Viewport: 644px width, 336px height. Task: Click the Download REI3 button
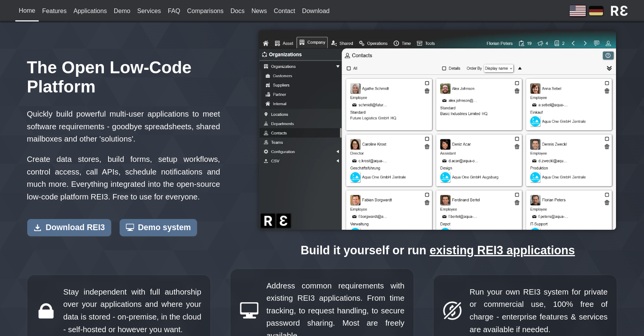(69, 227)
